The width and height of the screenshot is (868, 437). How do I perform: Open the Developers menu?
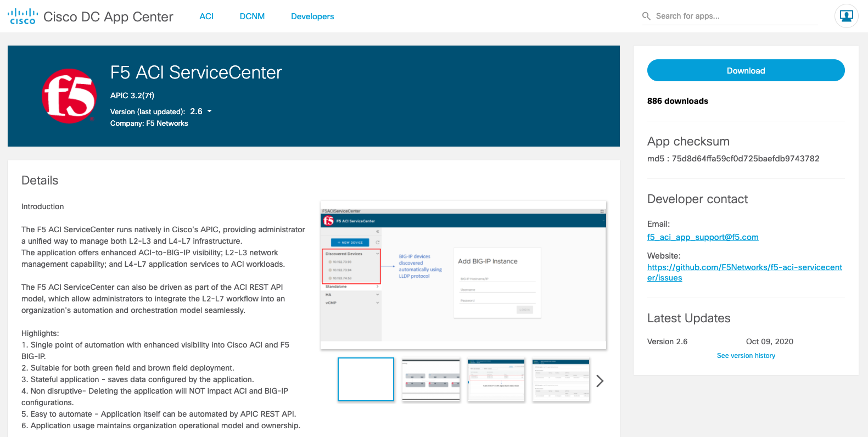(x=312, y=16)
